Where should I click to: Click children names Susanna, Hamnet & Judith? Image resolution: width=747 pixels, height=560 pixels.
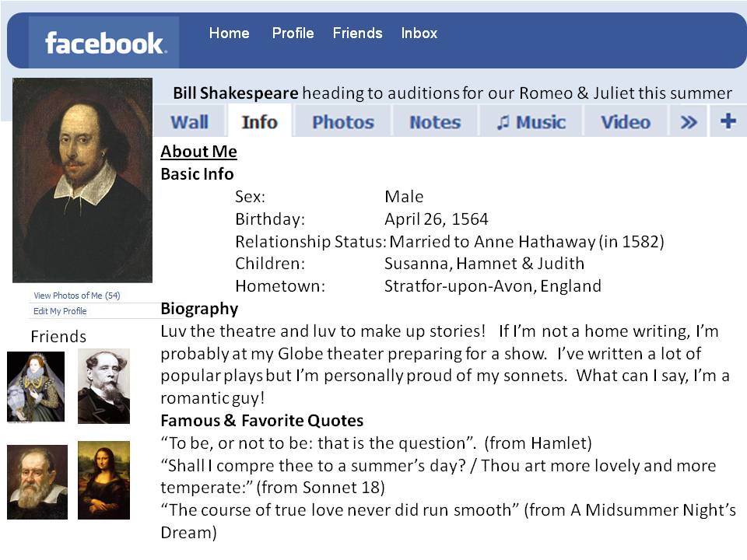[485, 264]
